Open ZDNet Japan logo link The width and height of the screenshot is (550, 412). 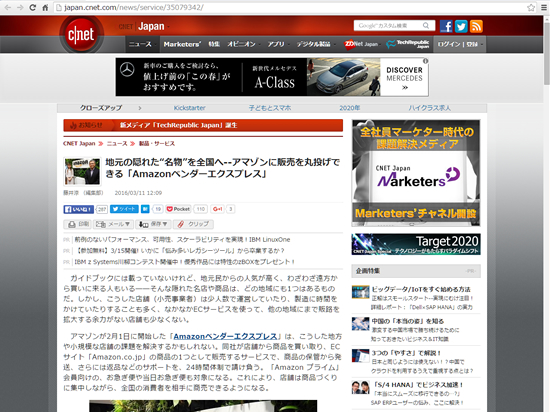361,44
